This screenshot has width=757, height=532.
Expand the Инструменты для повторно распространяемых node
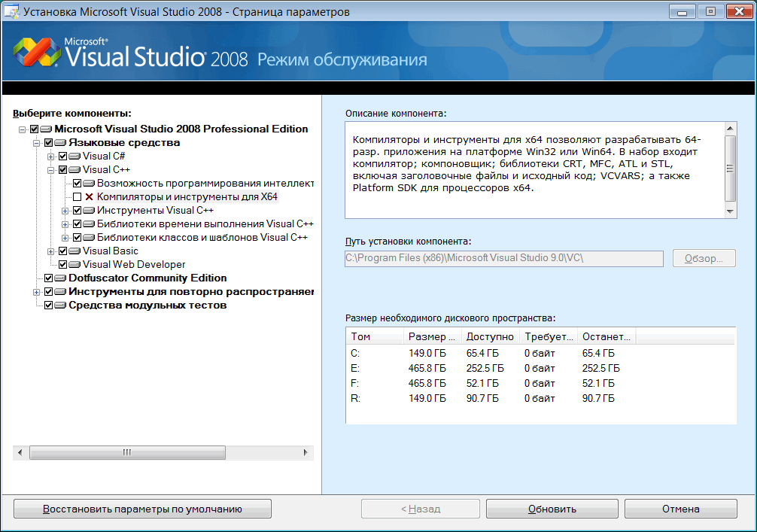[x=36, y=292]
